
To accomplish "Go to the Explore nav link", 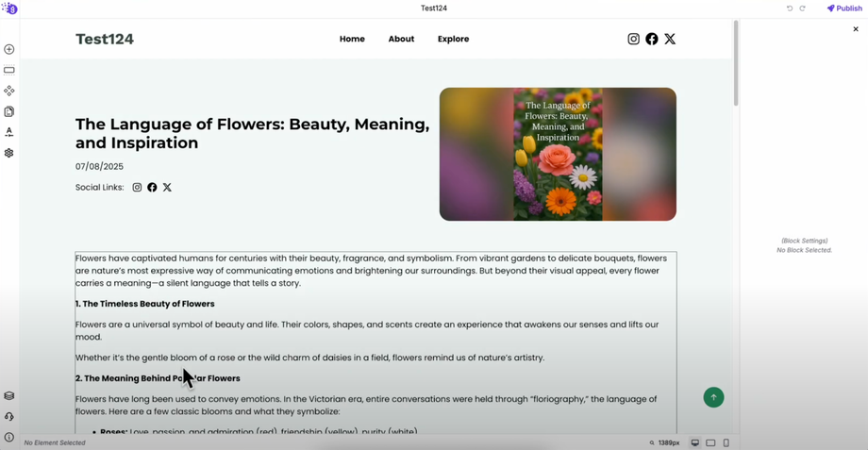I will [x=454, y=39].
